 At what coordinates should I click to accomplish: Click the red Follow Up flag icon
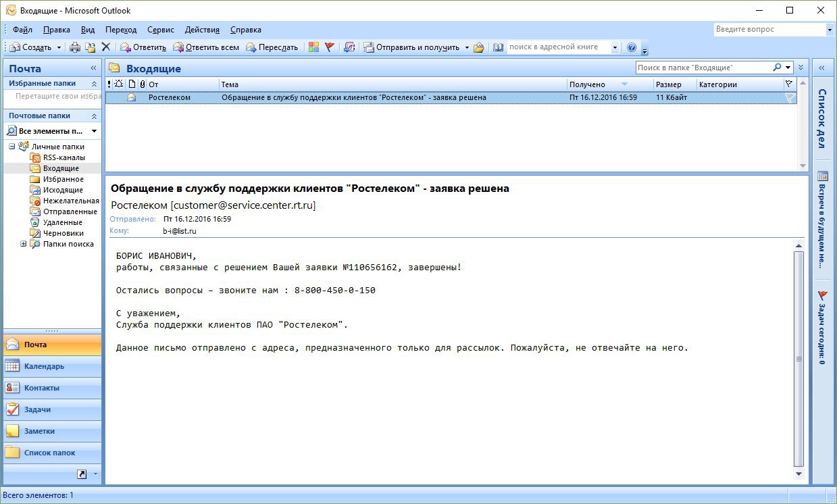pyautogui.click(x=330, y=47)
